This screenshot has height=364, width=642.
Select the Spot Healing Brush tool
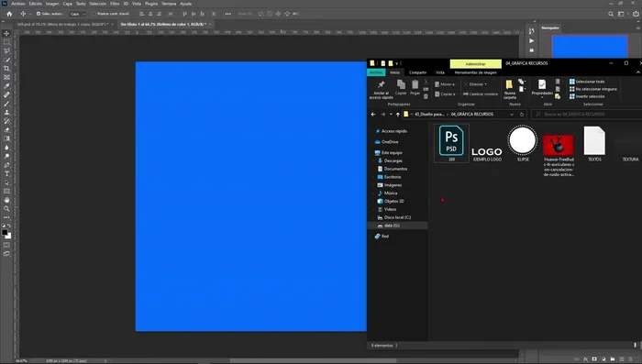click(6, 94)
